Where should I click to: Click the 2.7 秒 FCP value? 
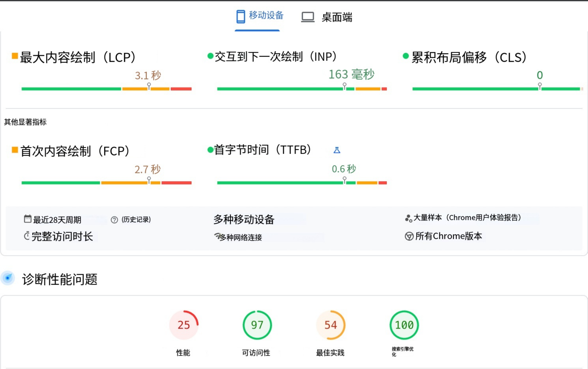pos(147,169)
